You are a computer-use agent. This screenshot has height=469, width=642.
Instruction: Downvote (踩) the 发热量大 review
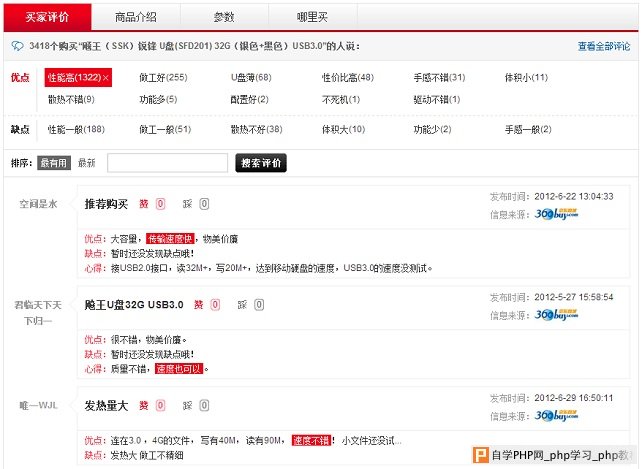coord(187,405)
